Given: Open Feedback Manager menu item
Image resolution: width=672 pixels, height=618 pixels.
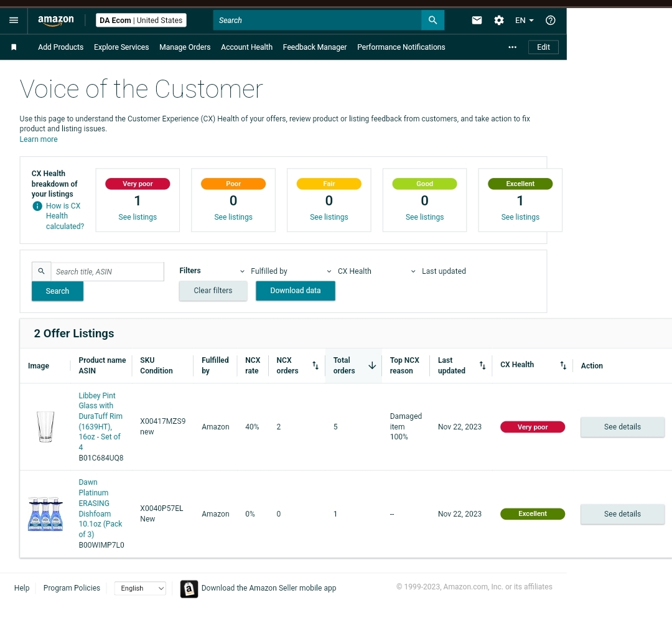Looking at the screenshot, I should pyautogui.click(x=315, y=47).
